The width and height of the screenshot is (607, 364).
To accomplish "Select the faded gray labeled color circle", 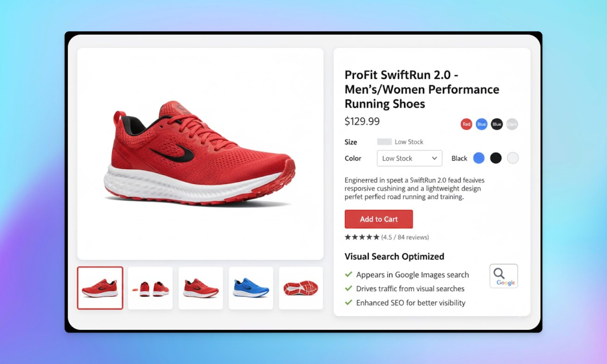I will tap(512, 124).
